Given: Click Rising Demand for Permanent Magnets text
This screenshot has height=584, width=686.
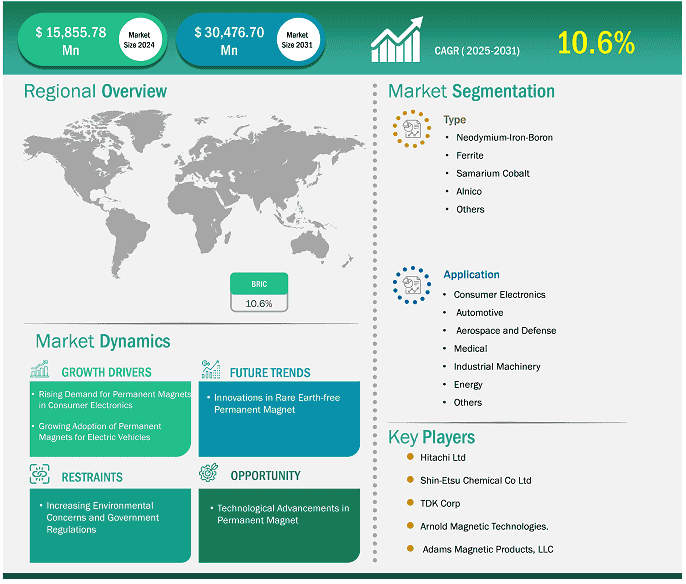Looking at the screenshot, I should (115, 399).
